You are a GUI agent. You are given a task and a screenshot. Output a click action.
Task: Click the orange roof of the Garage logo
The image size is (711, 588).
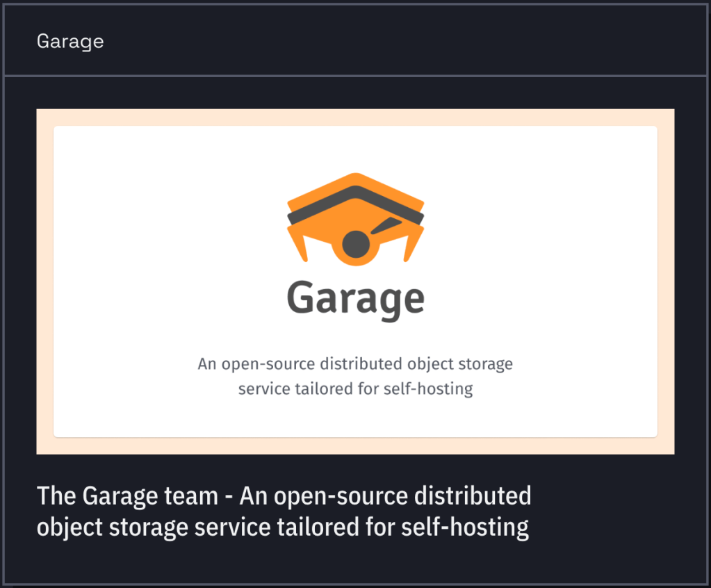[x=355, y=181]
